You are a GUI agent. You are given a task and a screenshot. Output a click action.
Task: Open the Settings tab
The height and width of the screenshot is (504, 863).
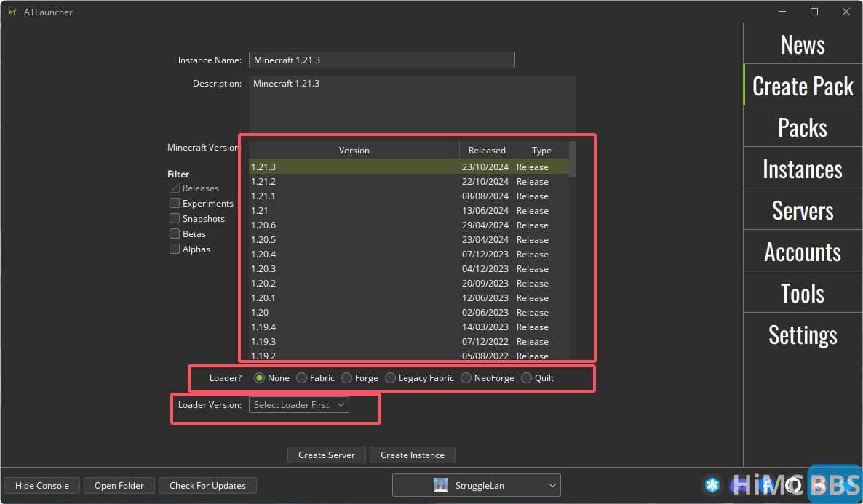(x=803, y=335)
